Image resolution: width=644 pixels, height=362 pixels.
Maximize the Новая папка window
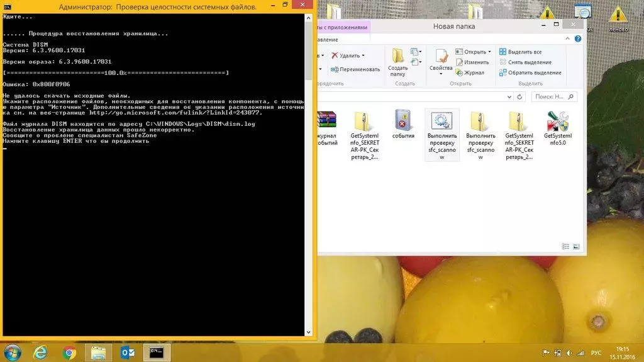pyautogui.click(x=556, y=25)
